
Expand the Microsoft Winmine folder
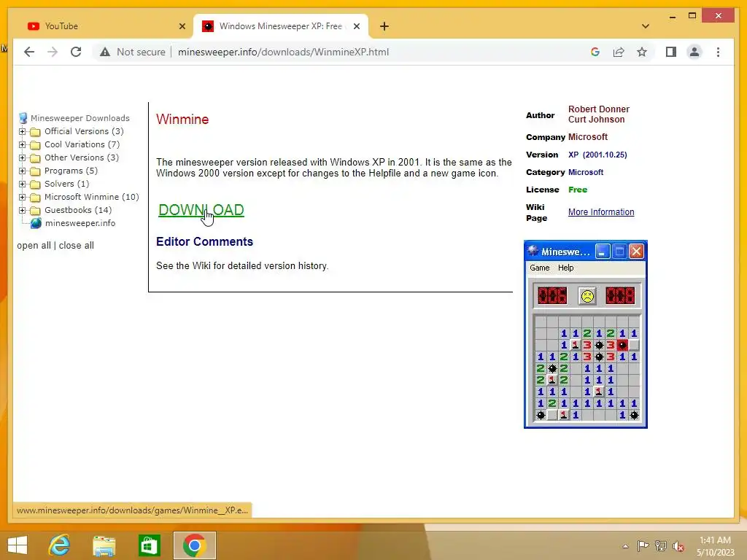(22, 197)
